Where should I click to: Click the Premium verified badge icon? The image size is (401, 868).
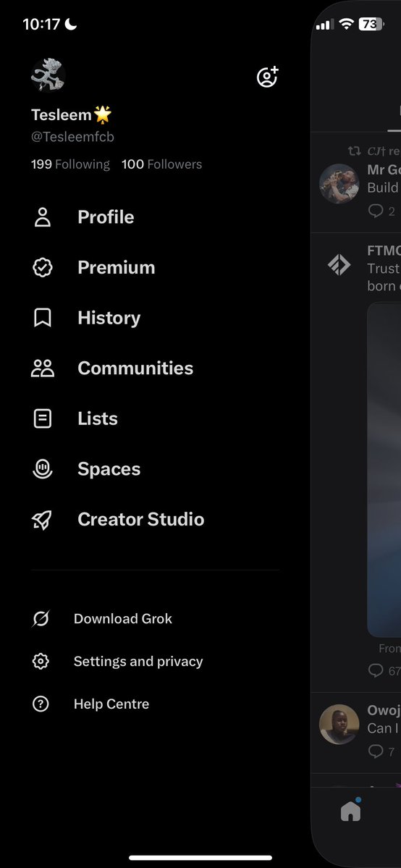pyautogui.click(x=43, y=267)
